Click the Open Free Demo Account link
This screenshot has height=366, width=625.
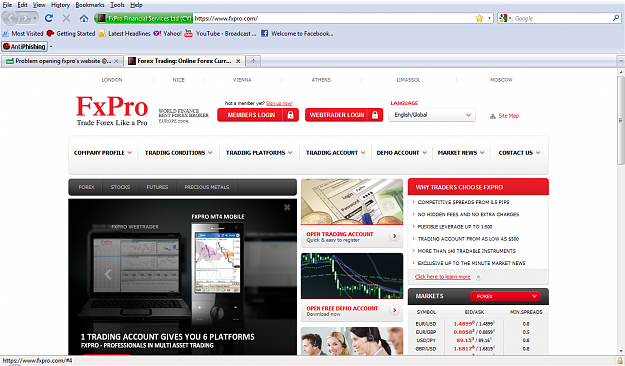(x=342, y=308)
